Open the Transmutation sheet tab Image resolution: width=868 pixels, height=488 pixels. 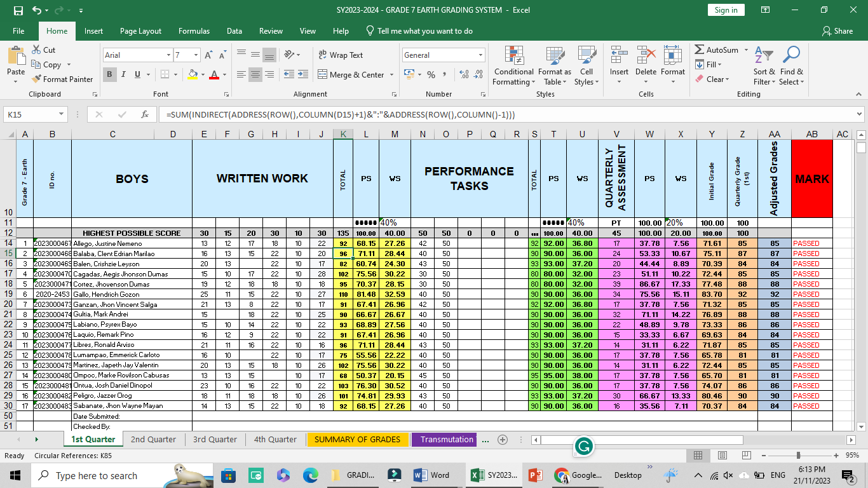(x=446, y=439)
